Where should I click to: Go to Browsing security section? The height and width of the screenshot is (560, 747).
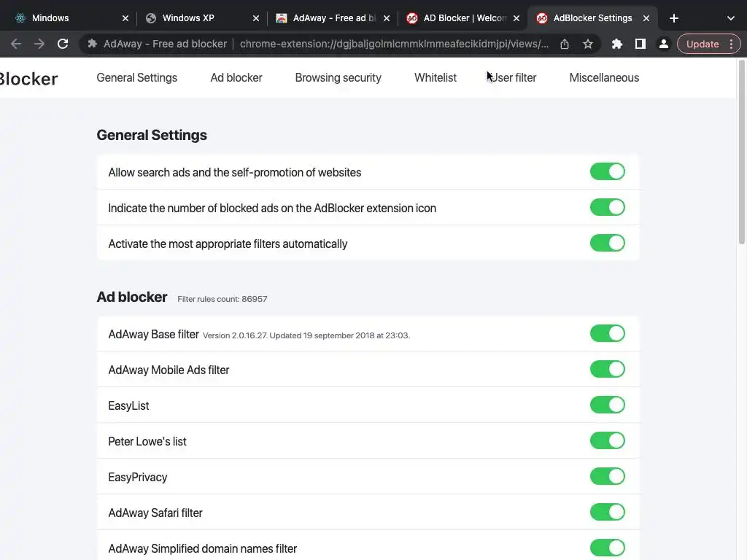pos(338,77)
